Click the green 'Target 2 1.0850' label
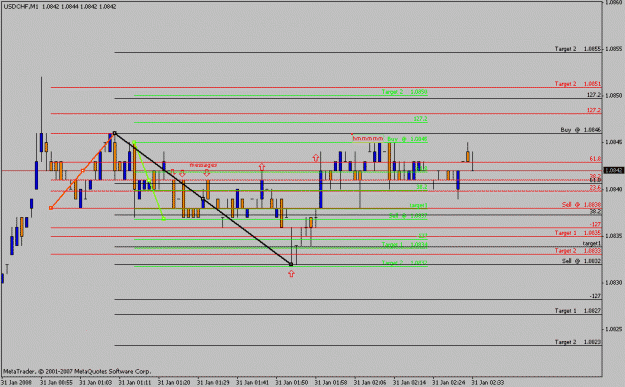This screenshot has width=625, height=387. [404, 92]
